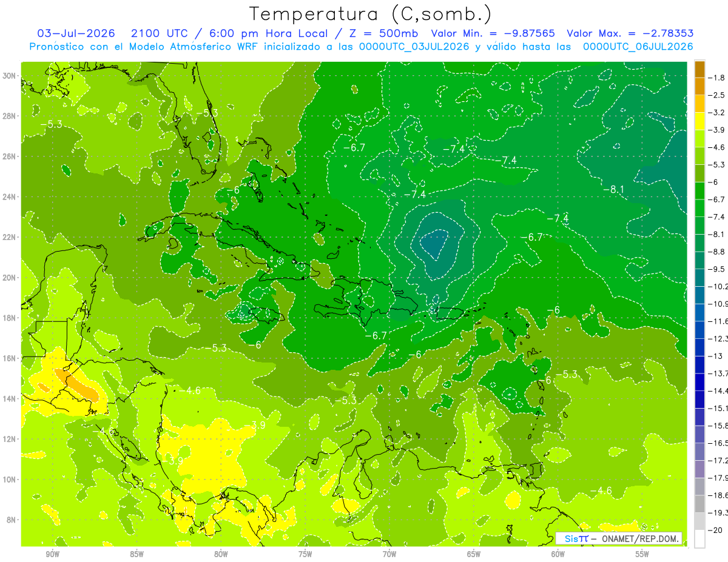Click the "80W" longitude axis label
Screen dimensions: 728x562
click(221, 555)
